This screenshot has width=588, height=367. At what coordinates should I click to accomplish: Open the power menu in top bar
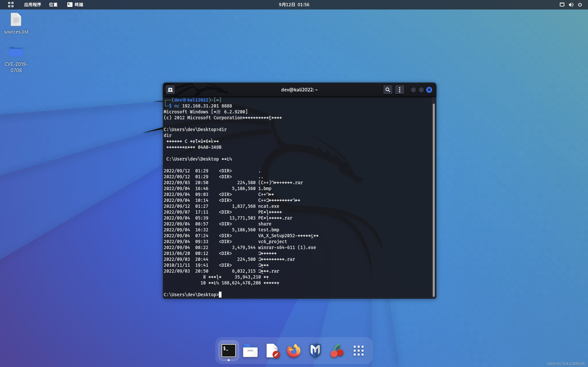pos(580,5)
